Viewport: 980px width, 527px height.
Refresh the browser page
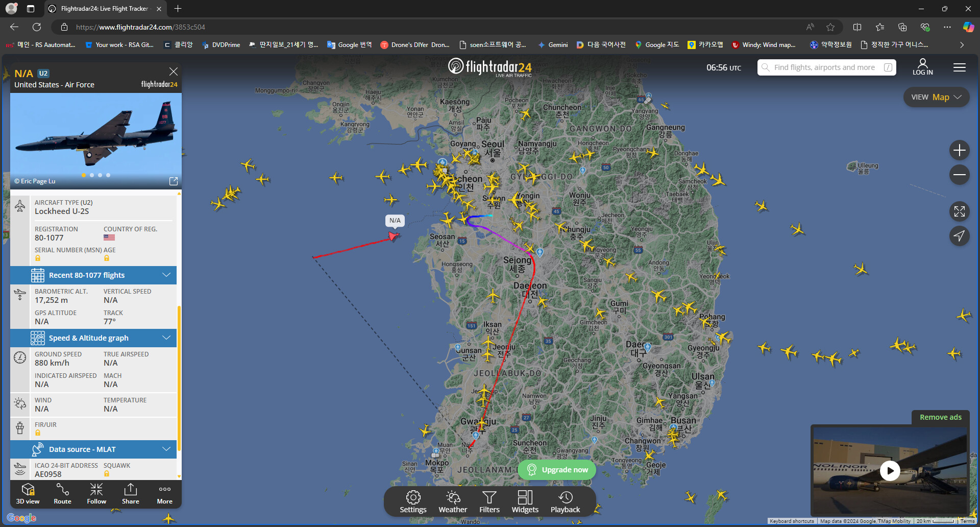[x=37, y=27]
